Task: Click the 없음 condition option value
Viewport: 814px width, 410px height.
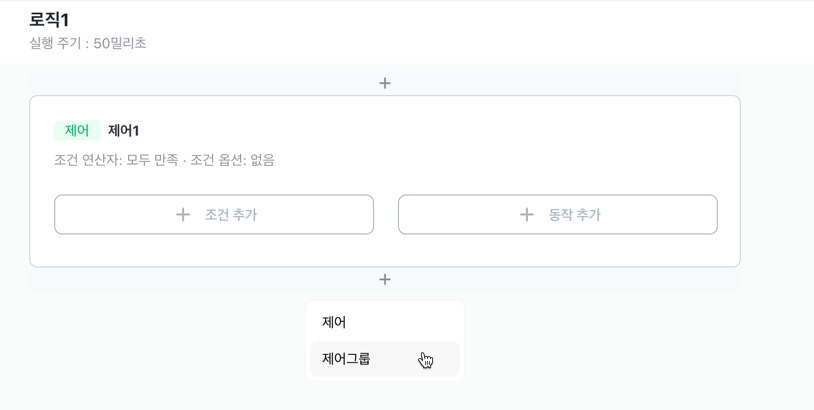Action: pyautogui.click(x=262, y=160)
